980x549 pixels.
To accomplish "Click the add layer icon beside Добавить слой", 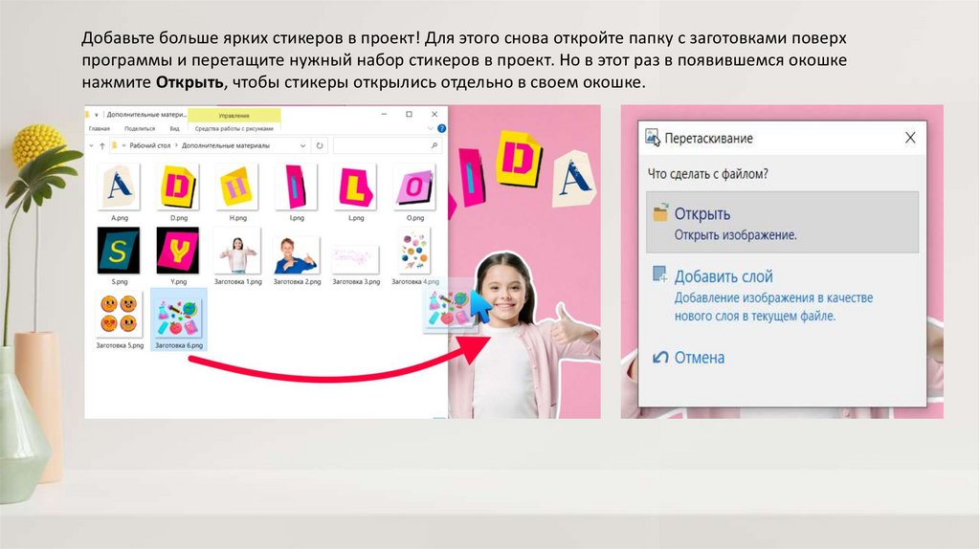I will coord(659,274).
